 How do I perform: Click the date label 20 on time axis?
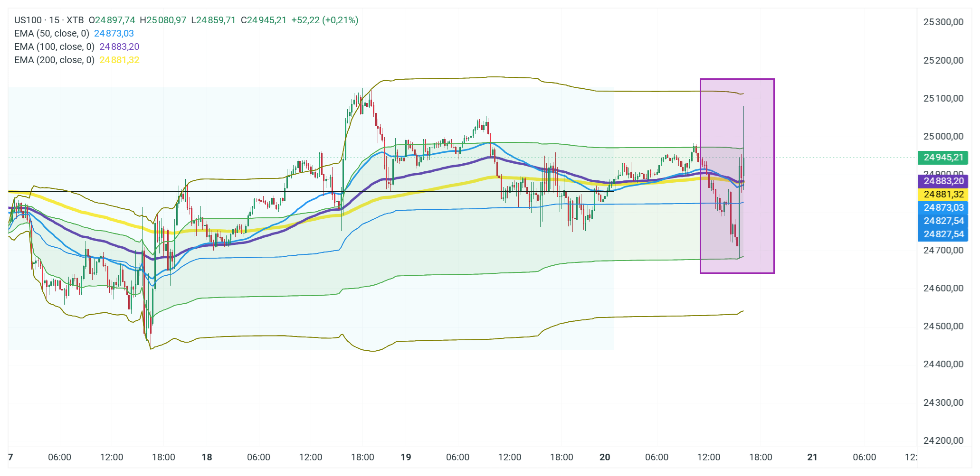pos(605,457)
